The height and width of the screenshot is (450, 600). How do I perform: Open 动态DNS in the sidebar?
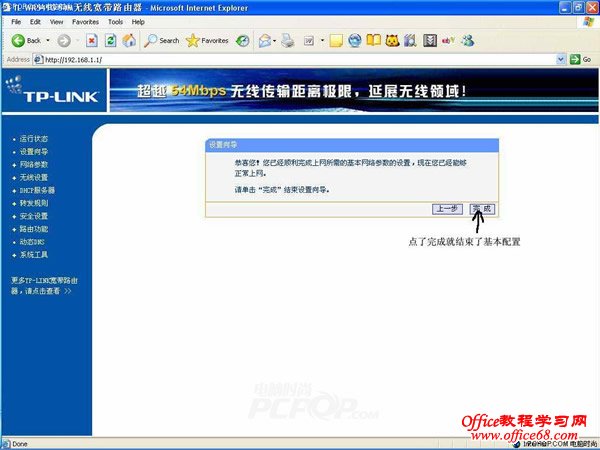click(x=32, y=242)
